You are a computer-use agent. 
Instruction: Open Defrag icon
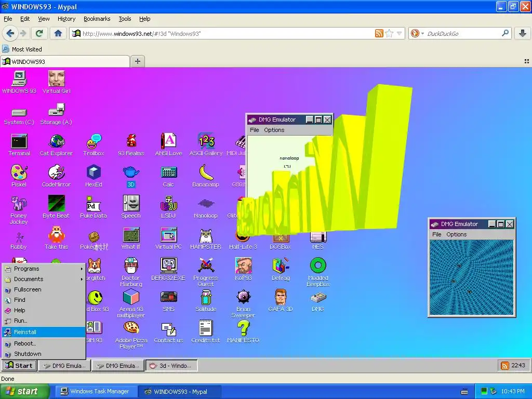click(281, 269)
